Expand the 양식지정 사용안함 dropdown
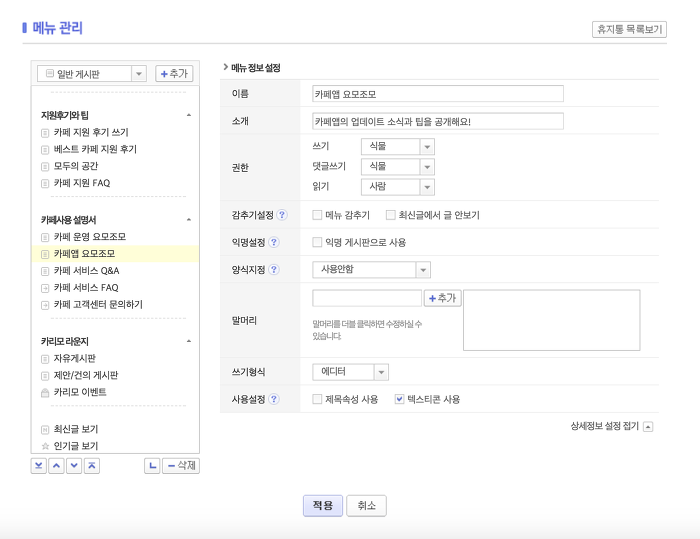Image resolution: width=700 pixels, height=539 pixels. coord(423,269)
